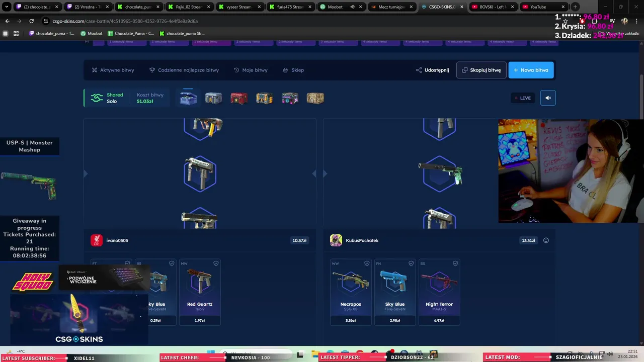Click the LIVE indicator badge
Image resolution: width=644 pixels, height=362 pixels.
[523, 98]
